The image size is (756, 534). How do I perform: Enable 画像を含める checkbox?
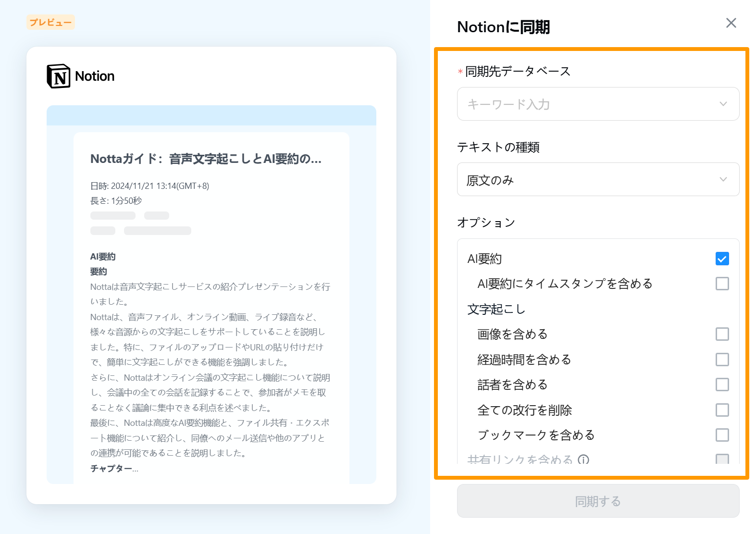coord(722,334)
